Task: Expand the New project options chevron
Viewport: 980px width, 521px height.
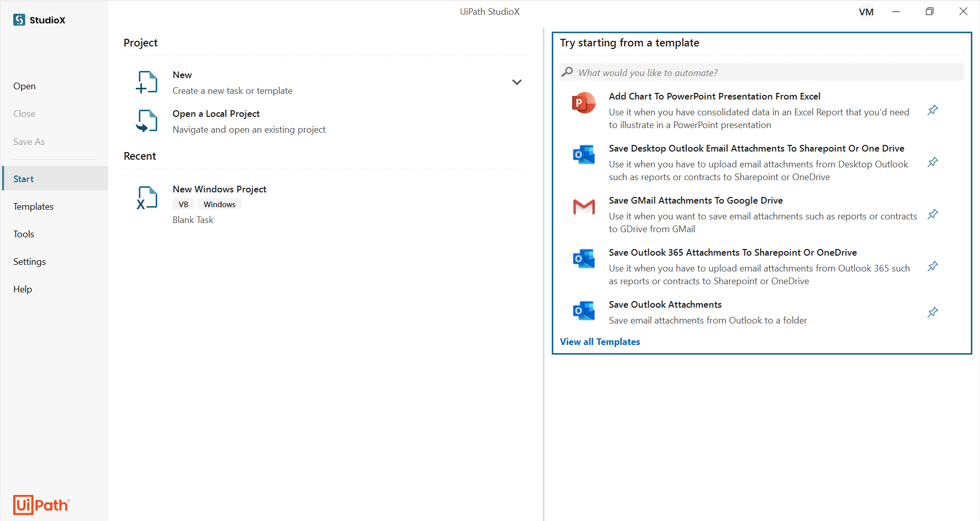Action: 517,82
